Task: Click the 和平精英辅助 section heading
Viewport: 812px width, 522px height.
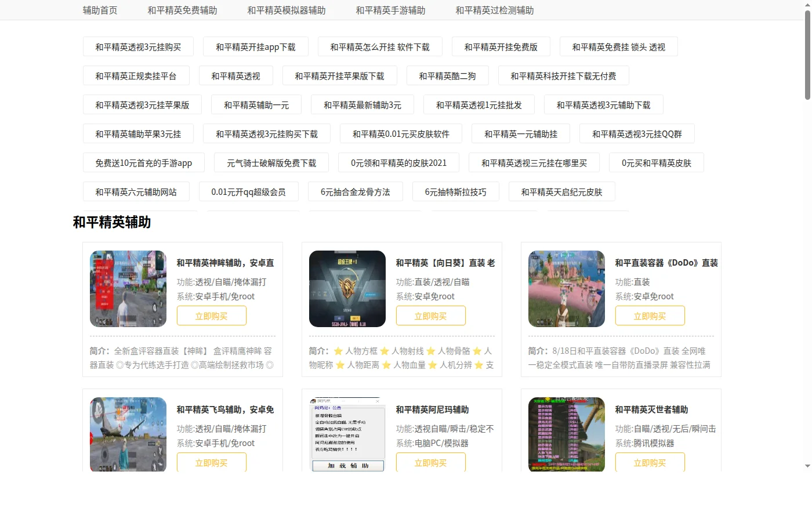Action: click(x=112, y=222)
